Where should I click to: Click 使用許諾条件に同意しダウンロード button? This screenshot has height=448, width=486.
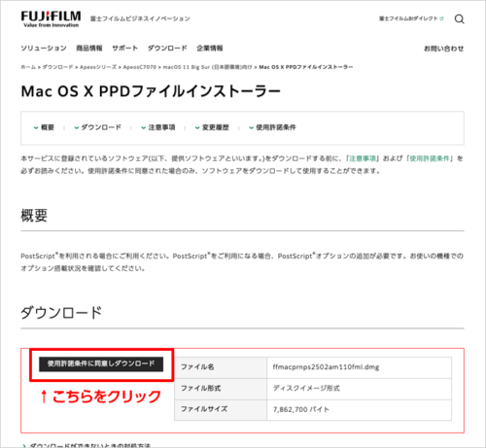[101, 364]
